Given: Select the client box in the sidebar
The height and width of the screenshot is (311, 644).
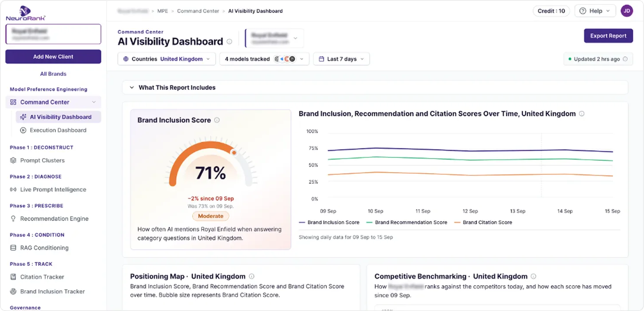Looking at the screenshot, I should 53,34.
